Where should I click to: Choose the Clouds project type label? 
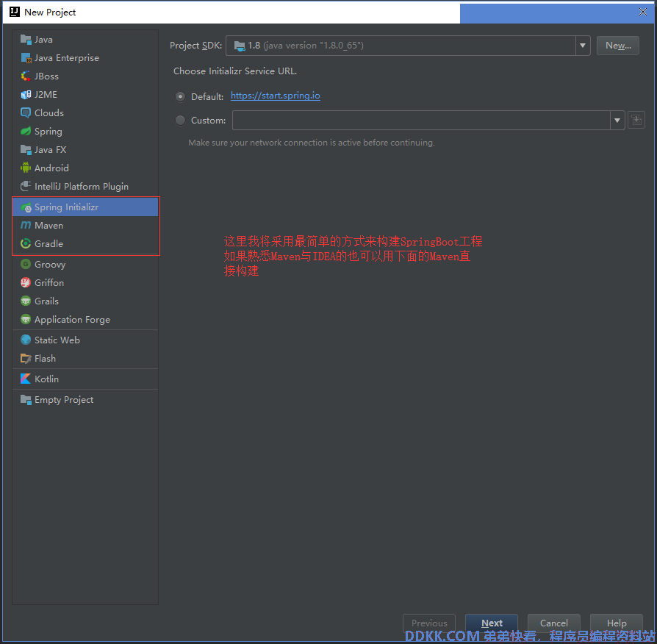pos(49,112)
